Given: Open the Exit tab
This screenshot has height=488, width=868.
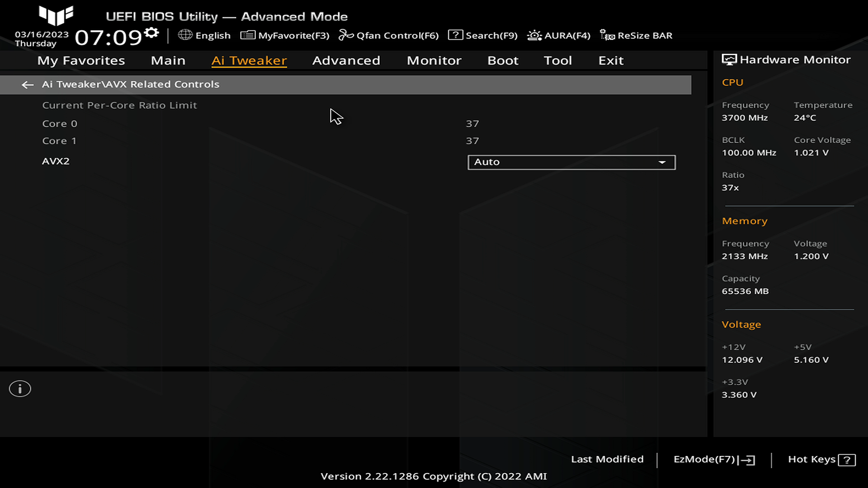Looking at the screenshot, I should click(611, 61).
